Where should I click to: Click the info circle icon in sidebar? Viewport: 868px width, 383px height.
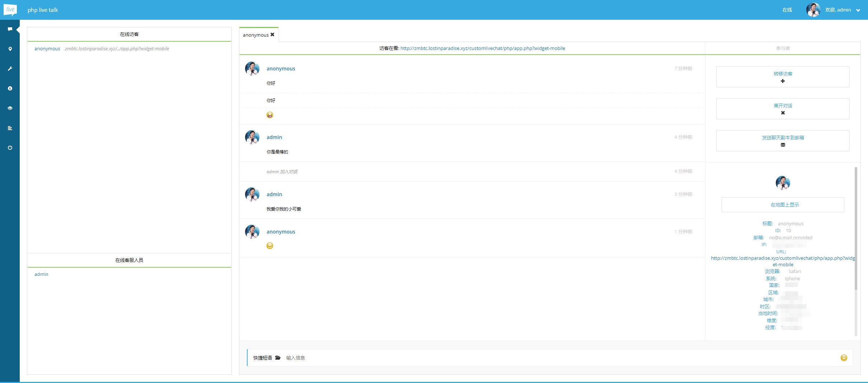click(10, 88)
